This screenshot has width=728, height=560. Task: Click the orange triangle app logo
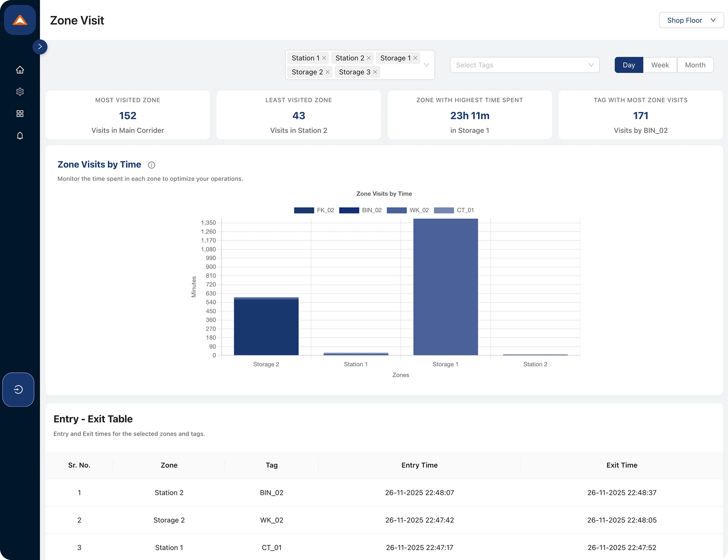(x=20, y=20)
